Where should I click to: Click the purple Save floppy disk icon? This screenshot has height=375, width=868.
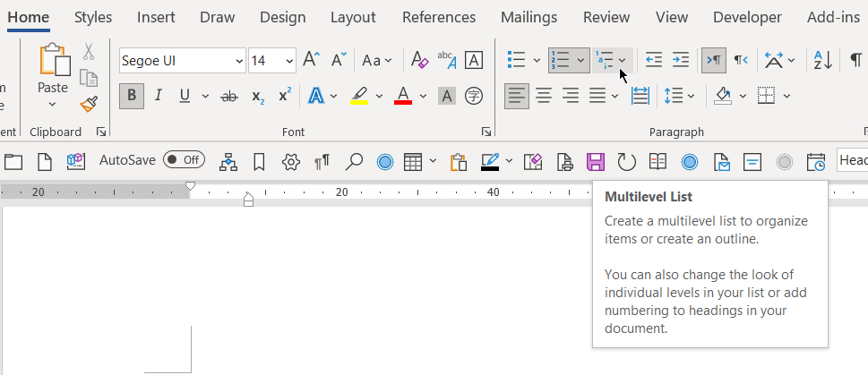click(595, 162)
